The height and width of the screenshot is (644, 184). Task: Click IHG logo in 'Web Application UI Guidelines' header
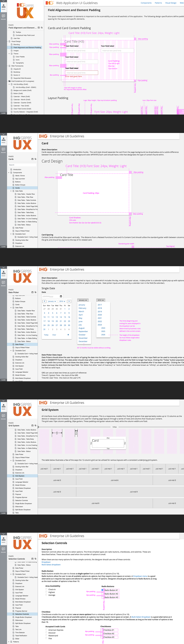click(50, 3)
